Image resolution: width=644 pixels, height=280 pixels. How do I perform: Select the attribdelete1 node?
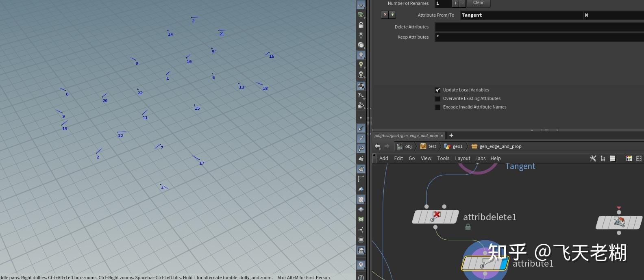pos(435,217)
